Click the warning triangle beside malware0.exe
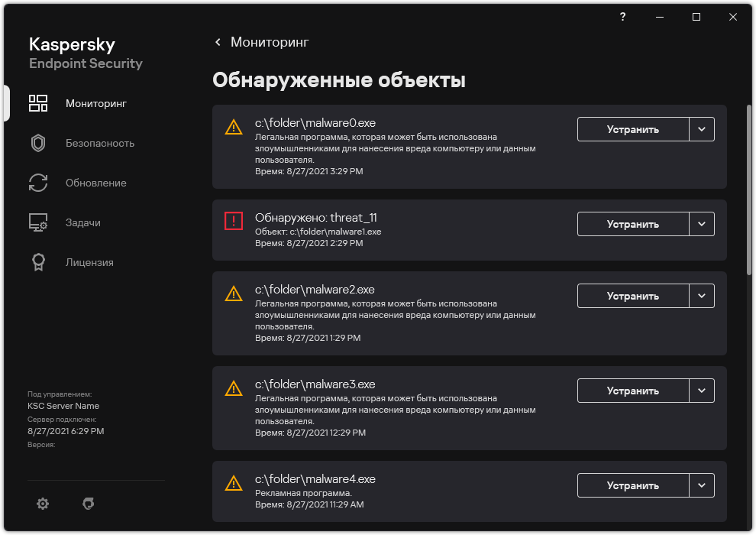This screenshot has width=756, height=535. (x=233, y=127)
